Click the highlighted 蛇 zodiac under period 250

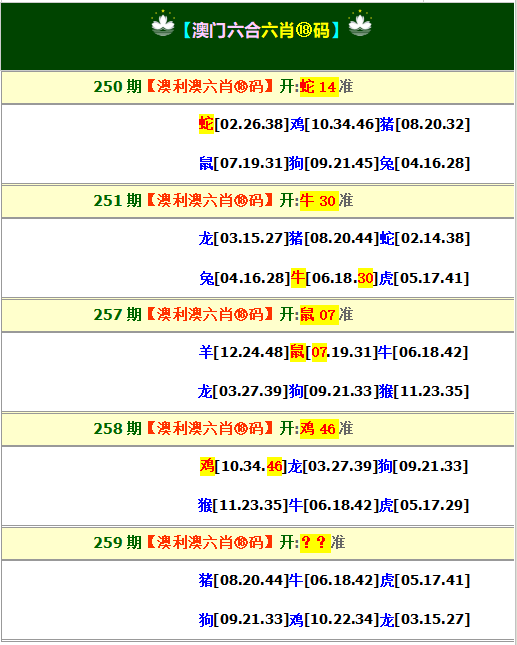206,124
